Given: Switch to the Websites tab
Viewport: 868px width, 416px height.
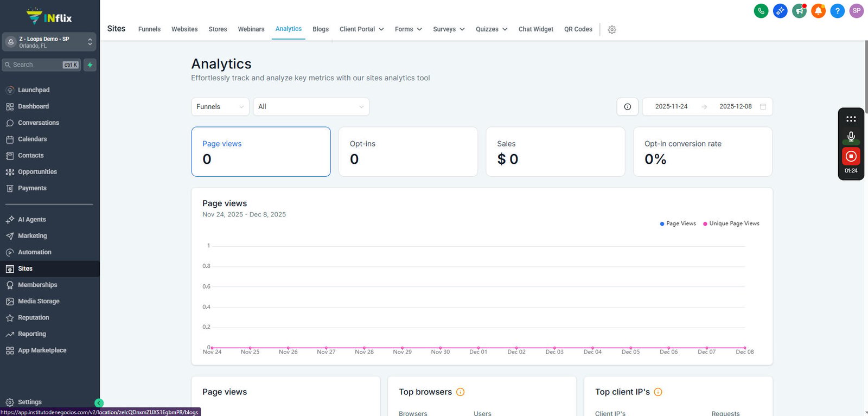Looking at the screenshot, I should (x=184, y=29).
